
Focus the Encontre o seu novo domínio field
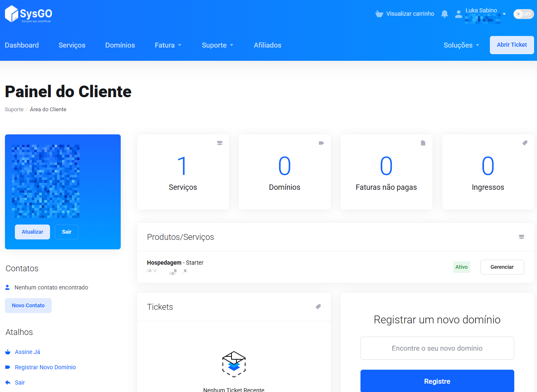point(437,348)
